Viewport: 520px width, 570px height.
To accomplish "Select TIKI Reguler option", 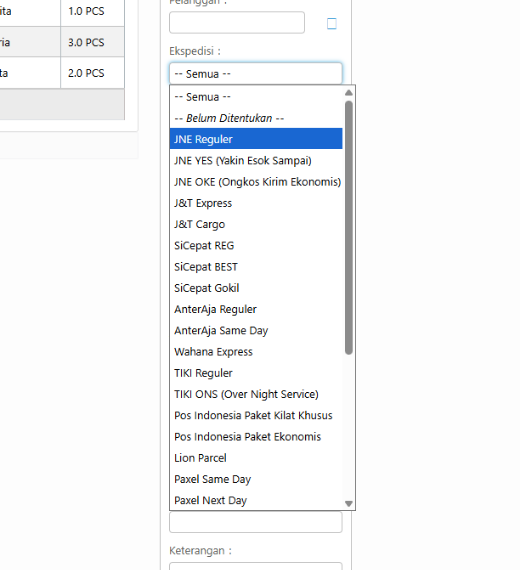I will pyautogui.click(x=256, y=373).
